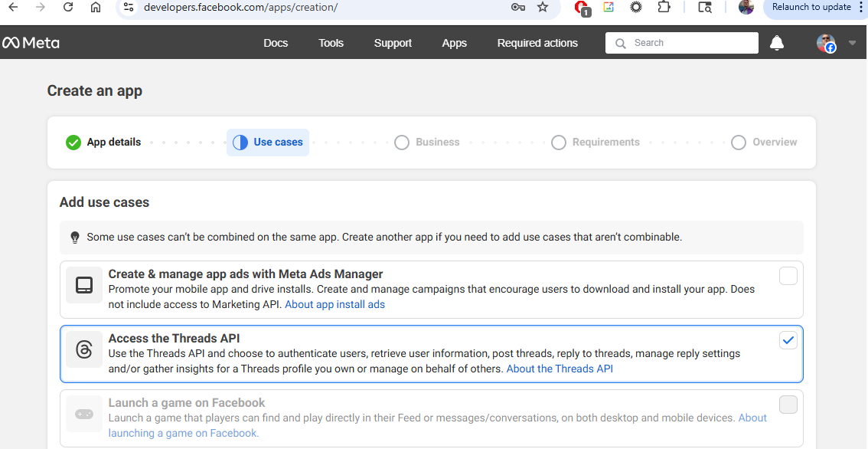Viewport: 868px width, 449px height.
Task: Check Create & manage app ads checkbox
Action: coord(788,276)
